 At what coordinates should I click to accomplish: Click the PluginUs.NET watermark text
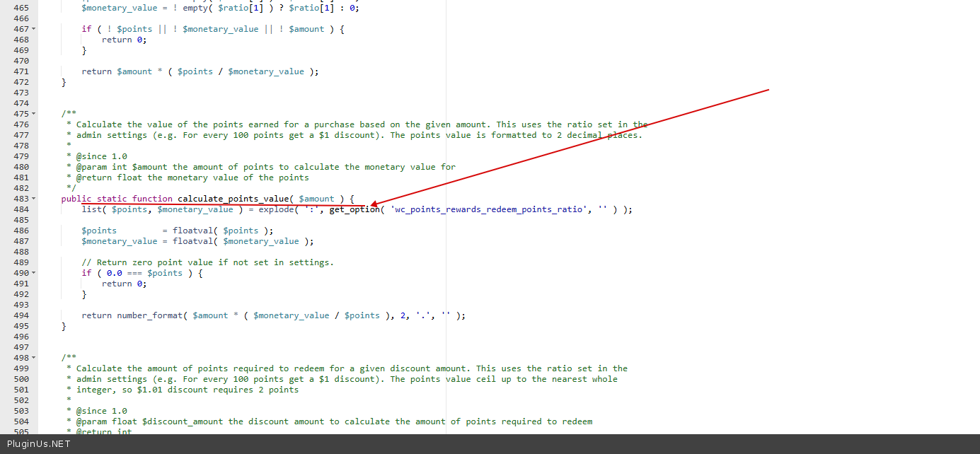pyautogui.click(x=39, y=444)
